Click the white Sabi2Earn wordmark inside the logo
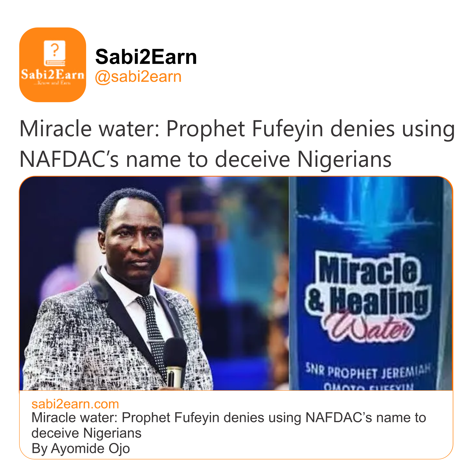The image size is (472, 476). 53,74
